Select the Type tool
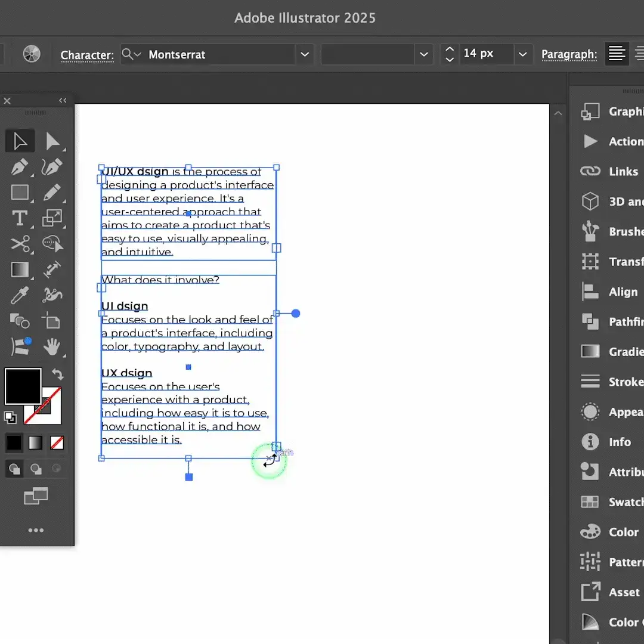 (20, 218)
